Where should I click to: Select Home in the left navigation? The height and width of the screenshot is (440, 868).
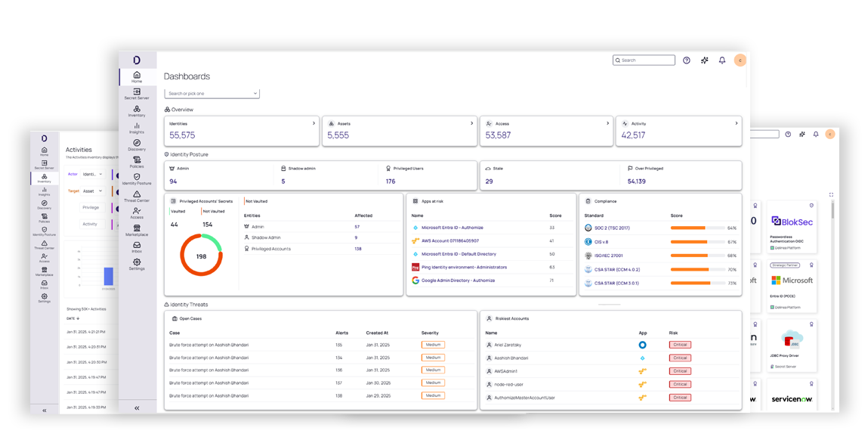point(137,77)
